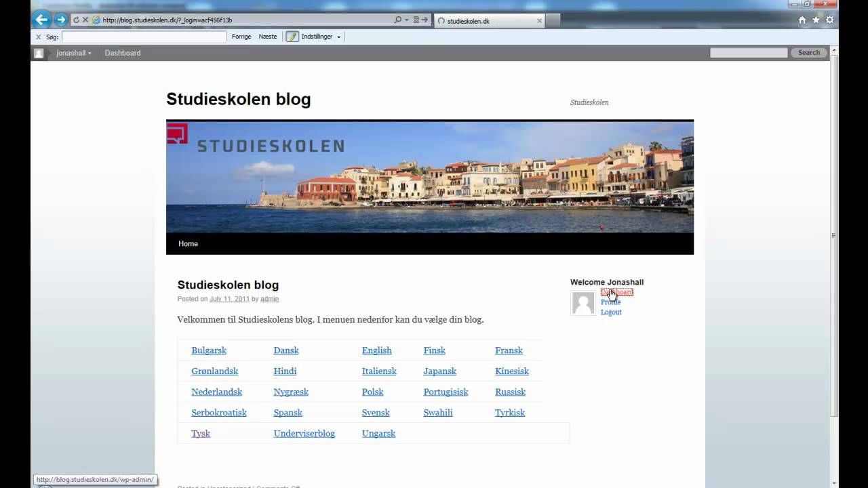Open Favorites with the star icon
Screen dimensions: 868x488
[x=816, y=20]
